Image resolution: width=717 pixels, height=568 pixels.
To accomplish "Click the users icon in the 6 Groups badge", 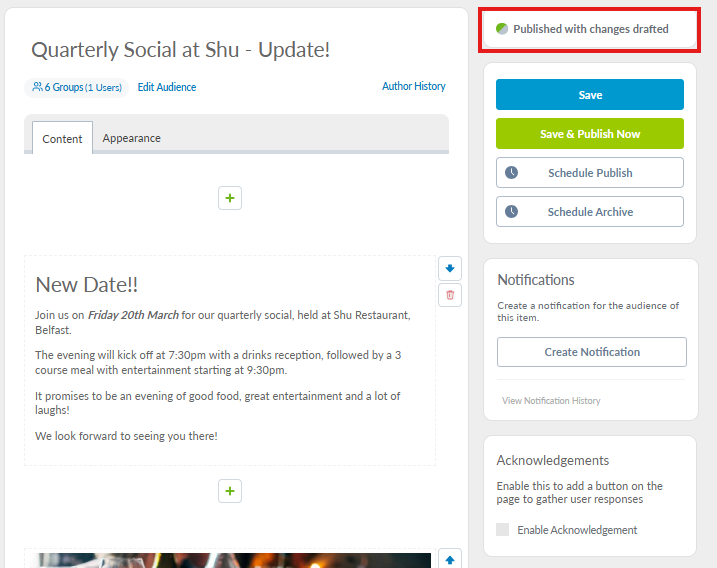I will 38,87.
